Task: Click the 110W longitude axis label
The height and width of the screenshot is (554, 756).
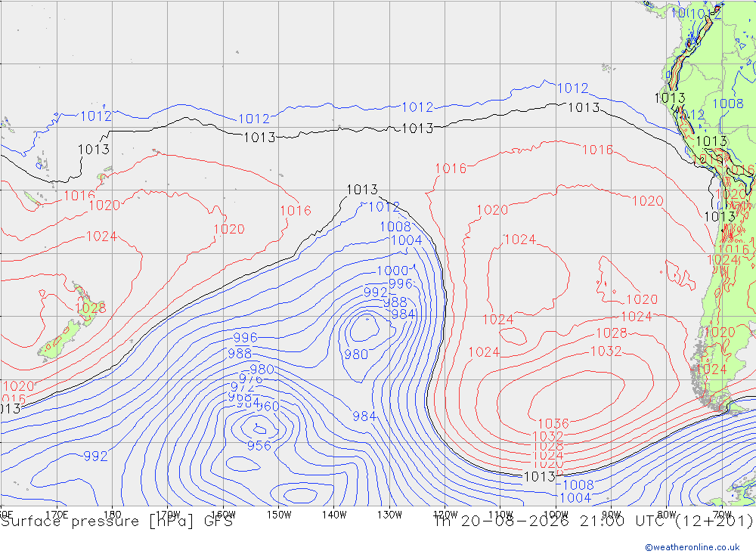Action: 500,515
